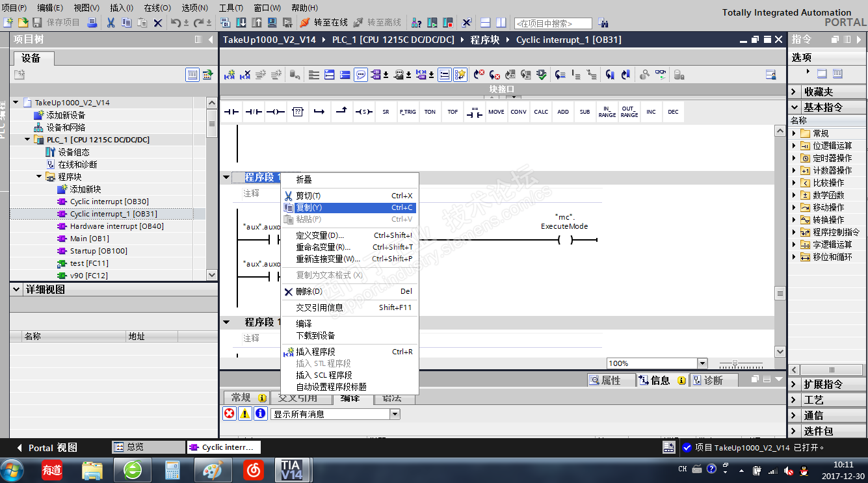
Task: Insert a normally closed contact instruction
Action: [254, 112]
